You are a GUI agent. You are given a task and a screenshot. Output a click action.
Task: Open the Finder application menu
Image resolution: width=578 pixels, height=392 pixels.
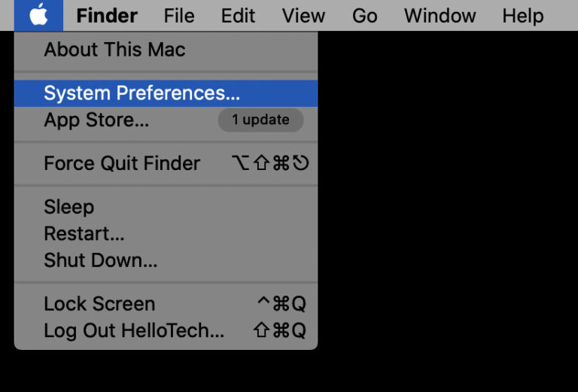pos(107,16)
